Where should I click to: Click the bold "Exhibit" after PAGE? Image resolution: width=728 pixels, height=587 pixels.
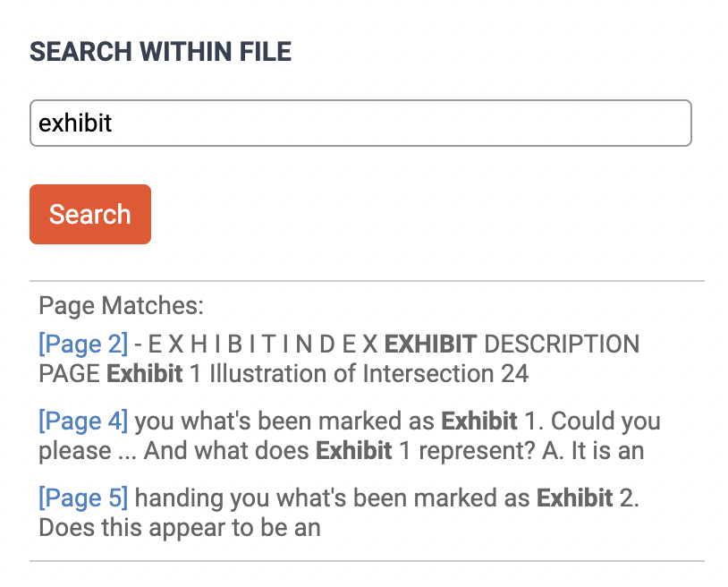coord(145,373)
